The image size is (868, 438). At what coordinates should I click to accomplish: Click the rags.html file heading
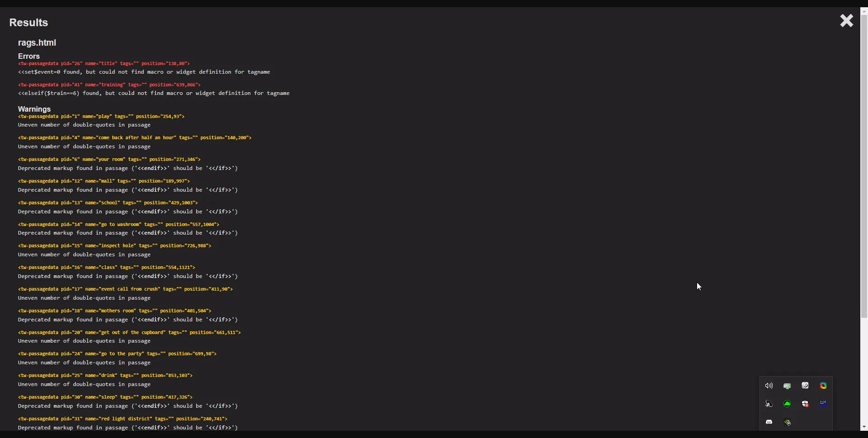[x=37, y=43]
